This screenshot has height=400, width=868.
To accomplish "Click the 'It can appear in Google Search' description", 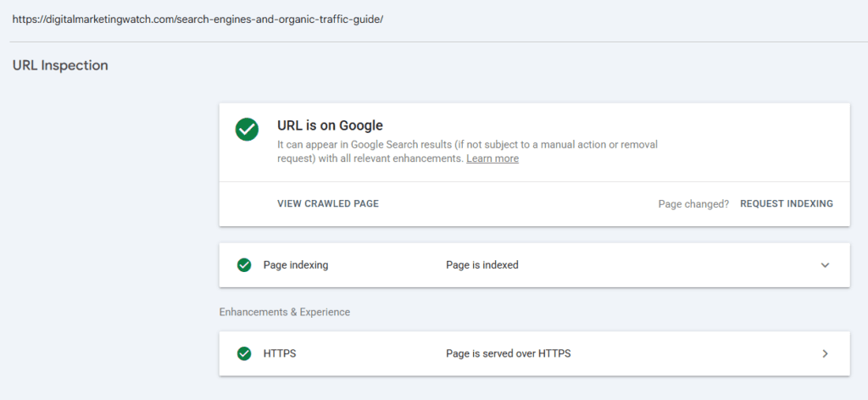I will pos(467,152).
